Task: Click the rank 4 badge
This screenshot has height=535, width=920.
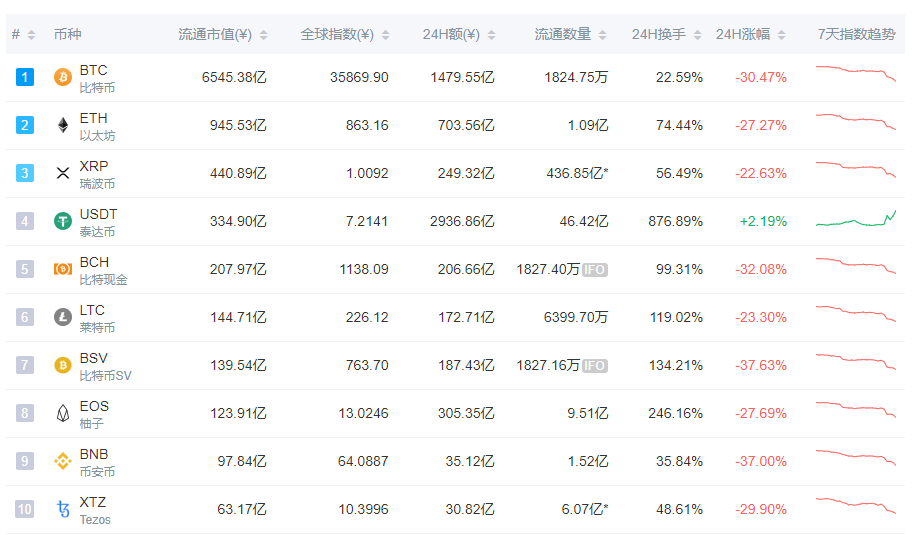Action: click(x=25, y=221)
